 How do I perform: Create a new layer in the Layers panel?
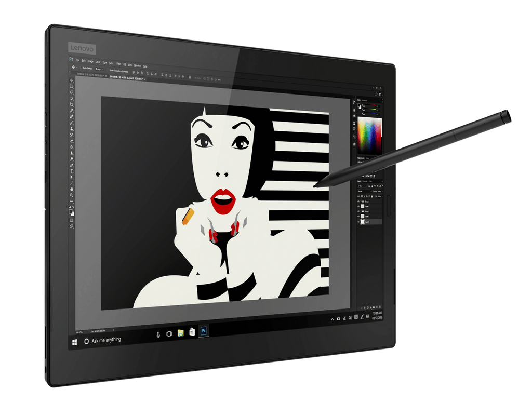377,307
